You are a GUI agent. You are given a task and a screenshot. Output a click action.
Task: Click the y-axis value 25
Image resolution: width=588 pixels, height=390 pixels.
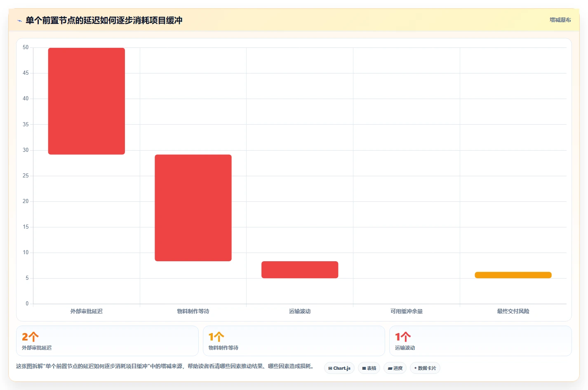click(26, 176)
